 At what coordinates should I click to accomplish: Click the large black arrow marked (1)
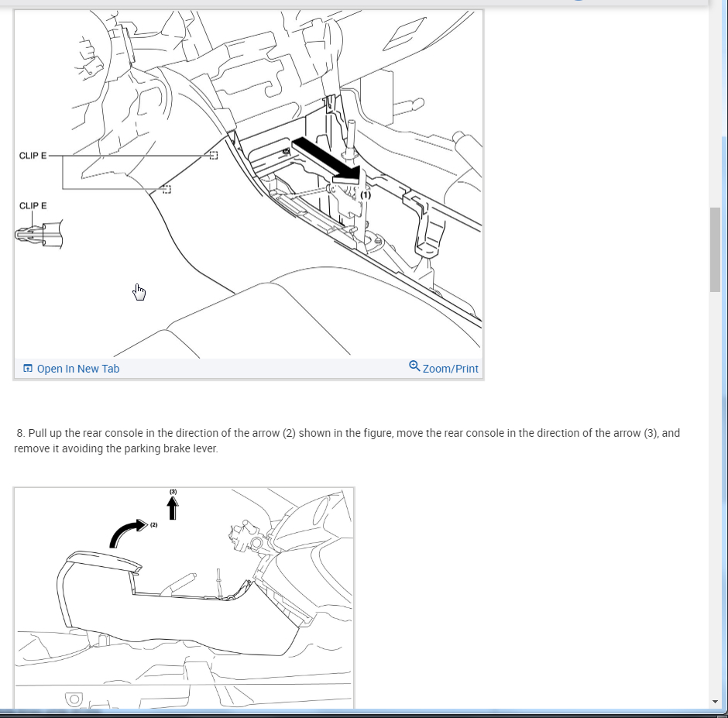point(325,160)
